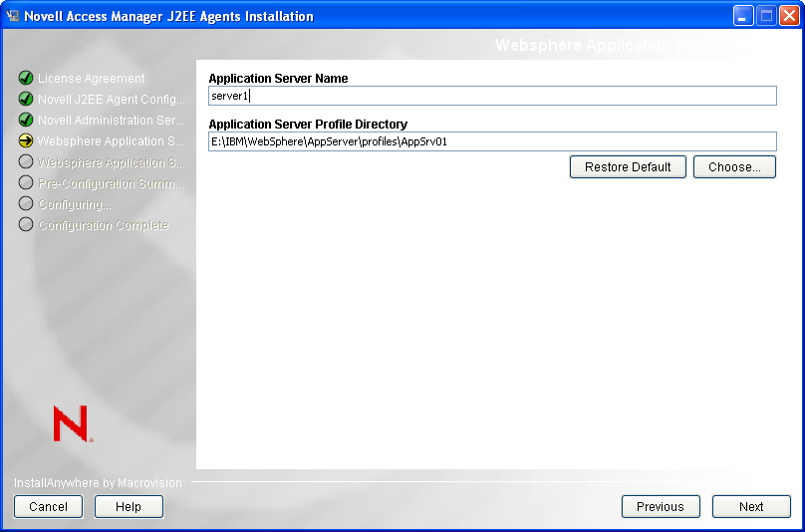Click the checkmark icon for Novell Administration Server step
805x532 pixels.
[x=26, y=120]
